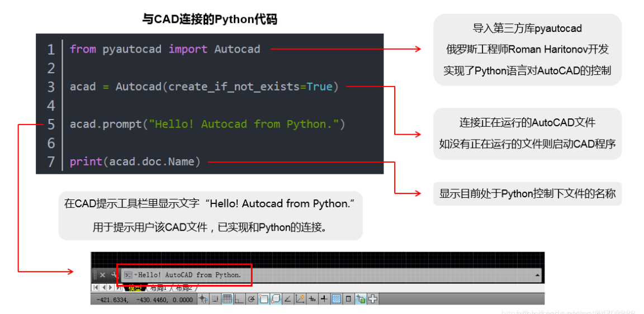Screen dimensions: 644x314
Task: Click the text 实现了Python语言对AutoCAD的控制
Action: (x=527, y=70)
